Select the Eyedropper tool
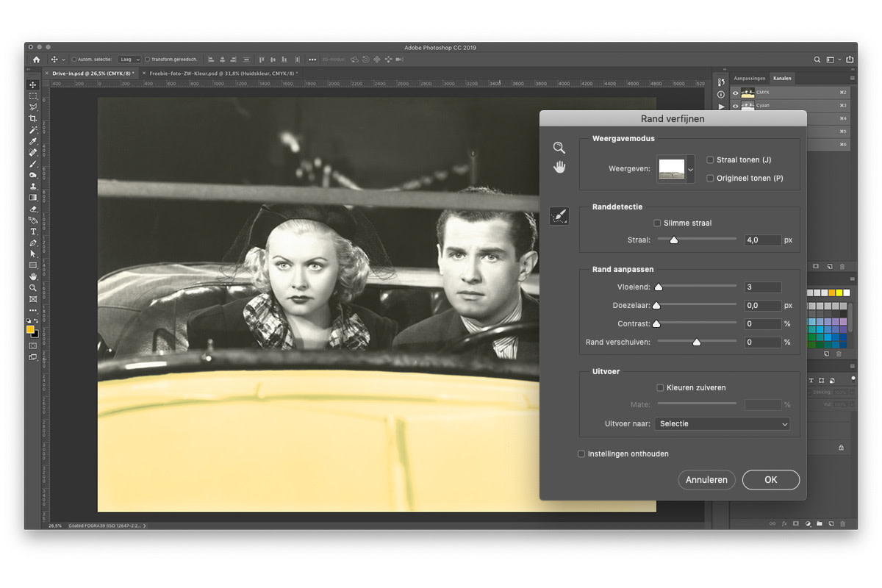The height and width of the screenshot is (588, 882). click(x=33, y=141)
